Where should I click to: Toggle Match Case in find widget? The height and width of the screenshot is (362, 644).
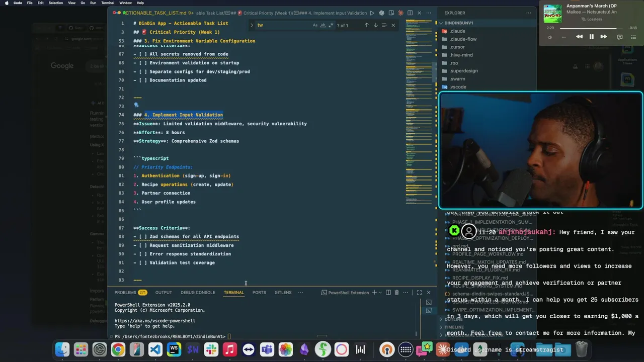[315, 25]
